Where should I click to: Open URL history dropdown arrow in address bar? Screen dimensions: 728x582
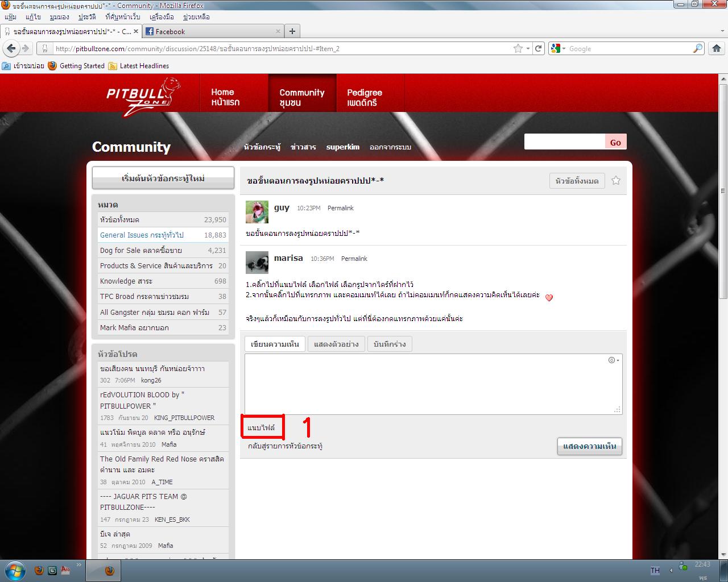[x=528, y=48]
